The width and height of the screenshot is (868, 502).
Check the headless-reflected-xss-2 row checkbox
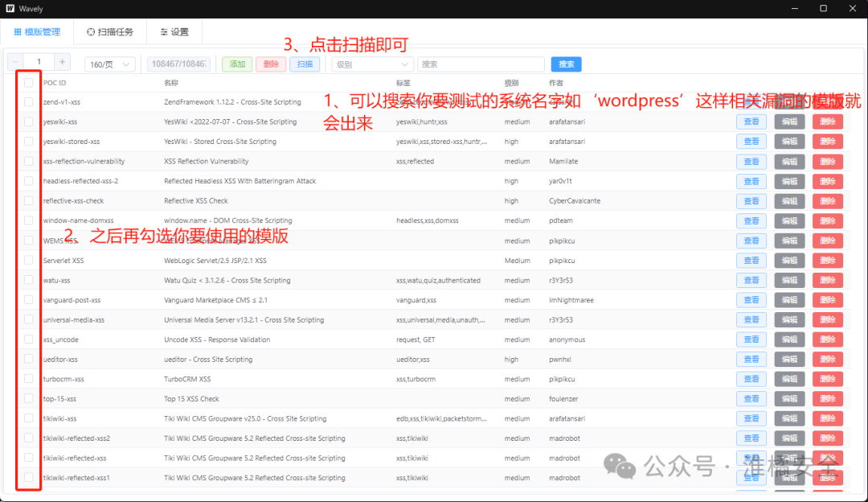click(x=29, y=181)
